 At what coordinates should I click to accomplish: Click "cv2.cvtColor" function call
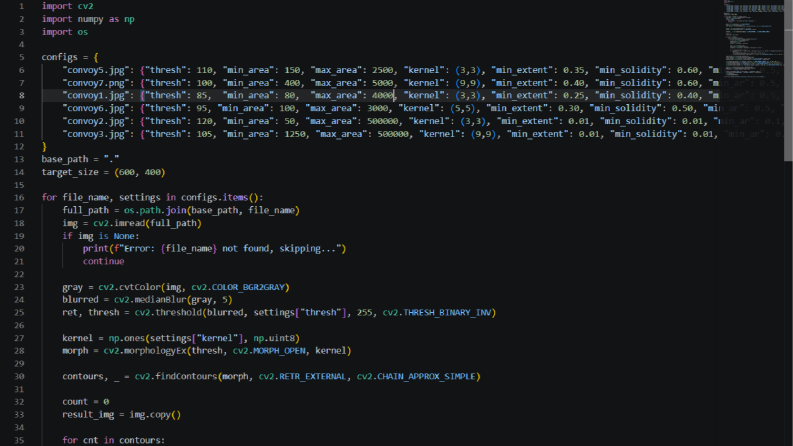click(129, 287)
